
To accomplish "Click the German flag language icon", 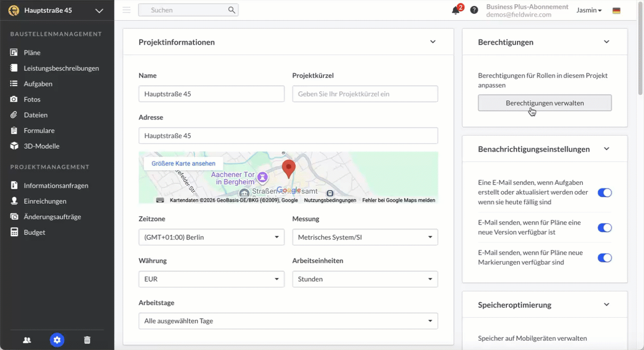I will [x=616, y=10].
